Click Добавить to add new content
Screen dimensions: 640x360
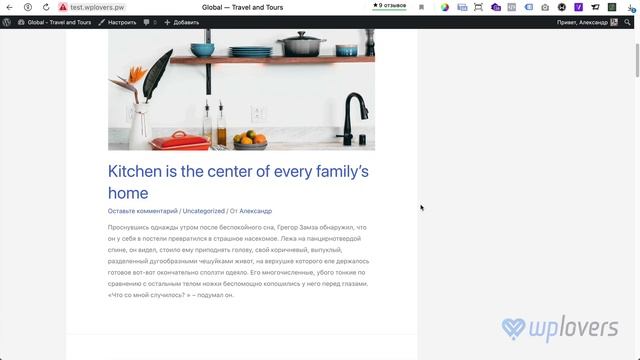pos(182,22)
